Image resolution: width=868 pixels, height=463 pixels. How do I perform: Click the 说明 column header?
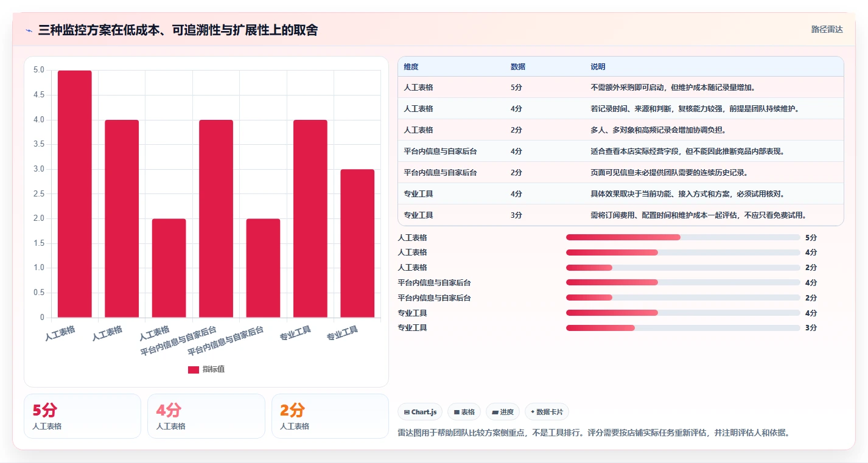[x=598, y=67]
